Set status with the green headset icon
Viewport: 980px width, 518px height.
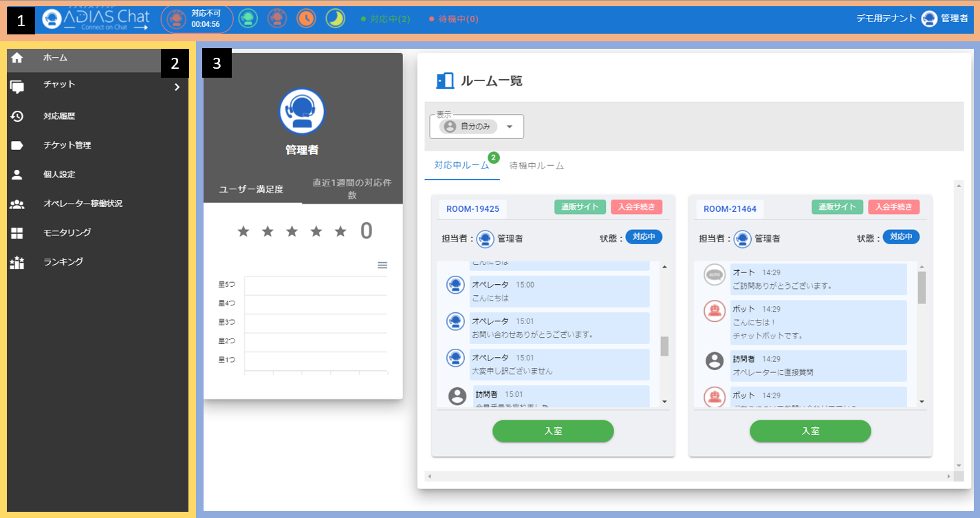[248, 19]
